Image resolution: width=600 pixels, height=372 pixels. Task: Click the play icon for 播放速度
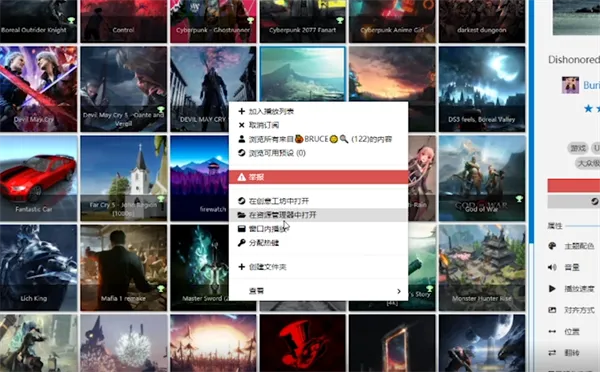tap(552, 289)
